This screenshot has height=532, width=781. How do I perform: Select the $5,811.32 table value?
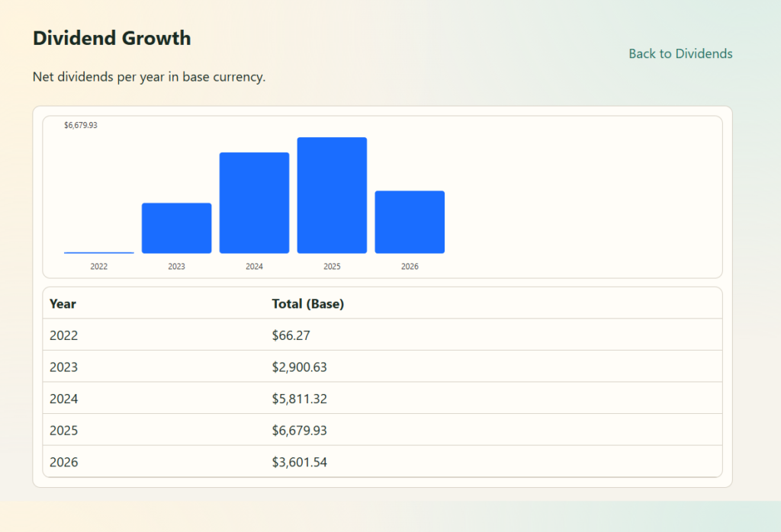[299, 399]
